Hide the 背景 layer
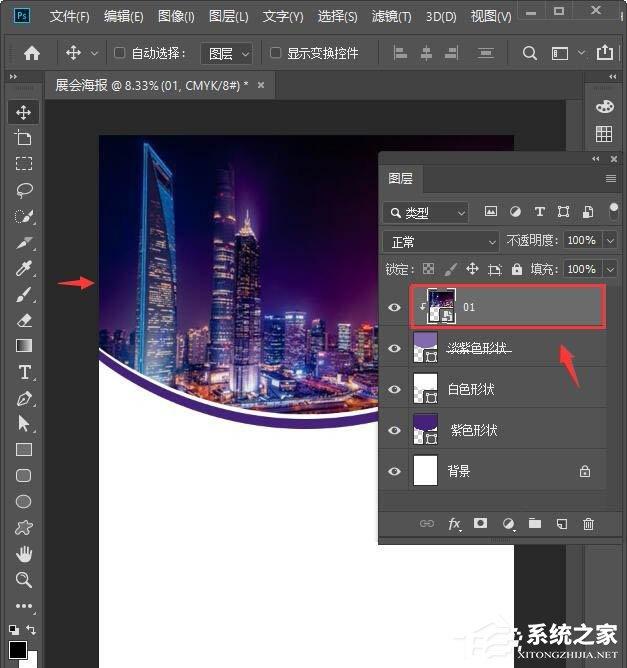The width and height of the screenshot is (627, 668). pyautogui.click(x=394, y=471)
